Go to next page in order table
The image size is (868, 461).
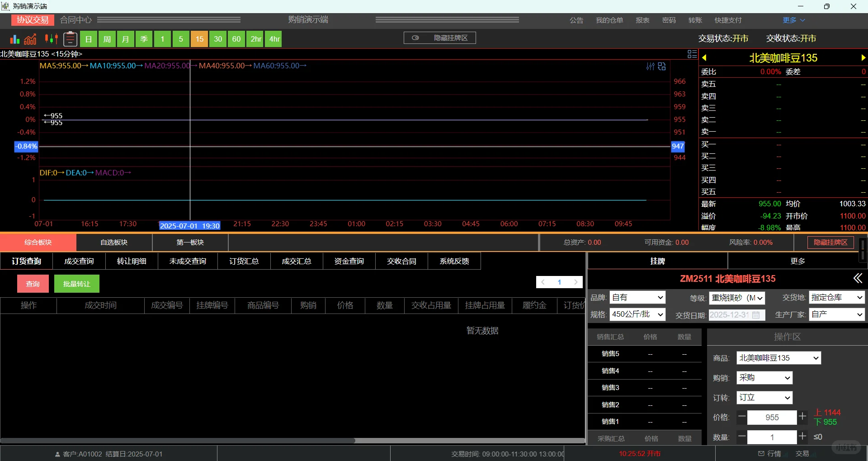(576, 282)
